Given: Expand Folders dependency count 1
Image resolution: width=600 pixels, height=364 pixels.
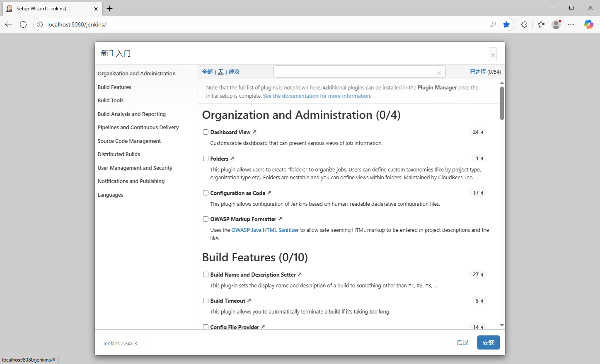Looking at the screenshot, I should coord(479,159).
